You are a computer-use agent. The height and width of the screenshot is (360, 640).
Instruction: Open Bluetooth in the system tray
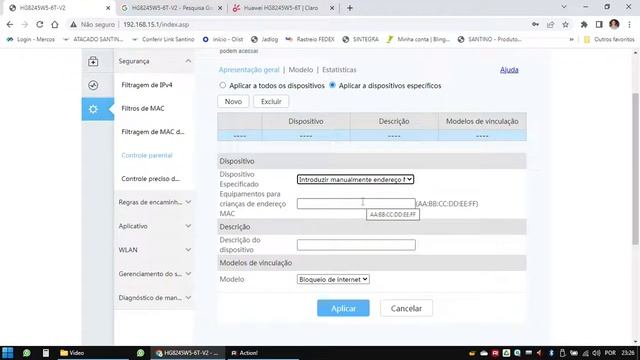point(551,353)
